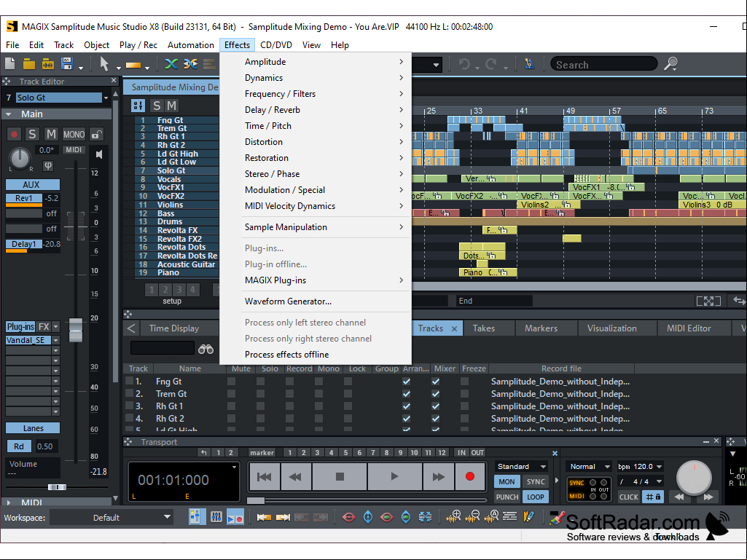Click the pencil draw icon in bottom toolbar
The height and width of the screenshot is (560, 747).
[528, 516]
